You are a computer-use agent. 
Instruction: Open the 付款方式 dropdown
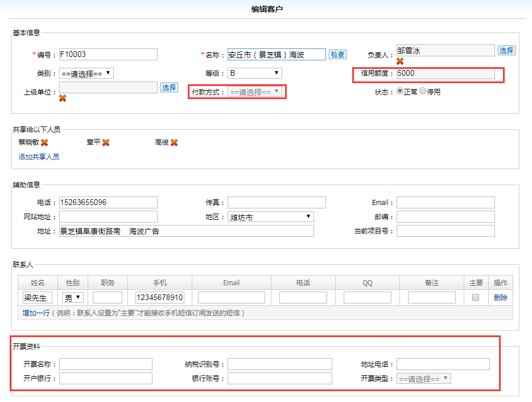(x=255, y=92)
